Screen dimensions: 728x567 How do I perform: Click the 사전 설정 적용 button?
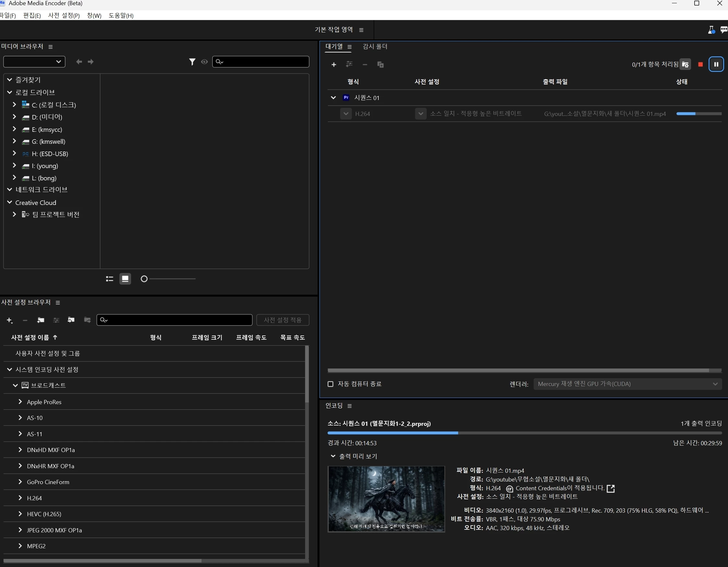coord(283,320)
